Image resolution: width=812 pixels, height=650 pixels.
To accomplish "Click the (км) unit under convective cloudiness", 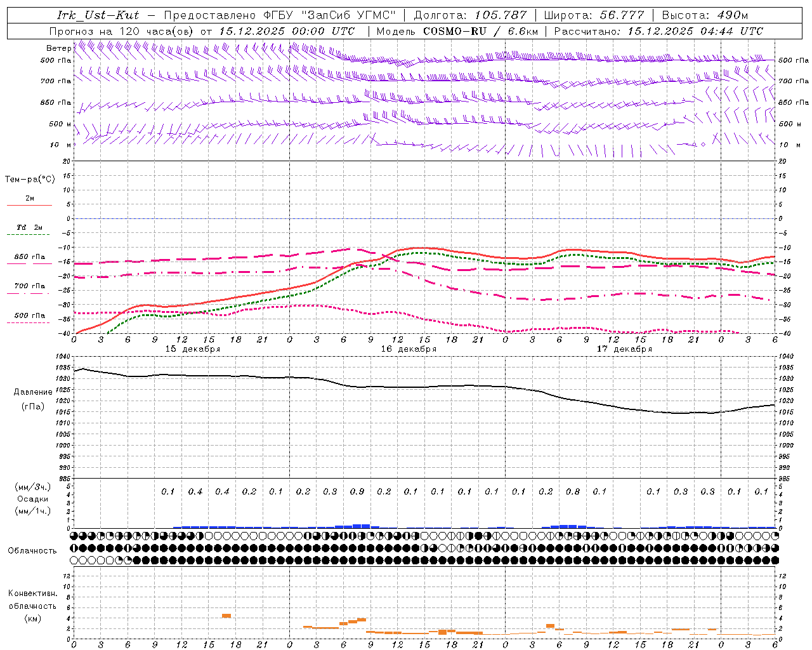I will 33,618.
